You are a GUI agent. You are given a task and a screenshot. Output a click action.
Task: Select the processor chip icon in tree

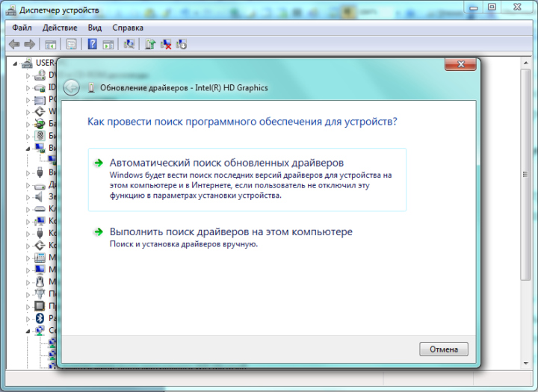click(40, 306)
